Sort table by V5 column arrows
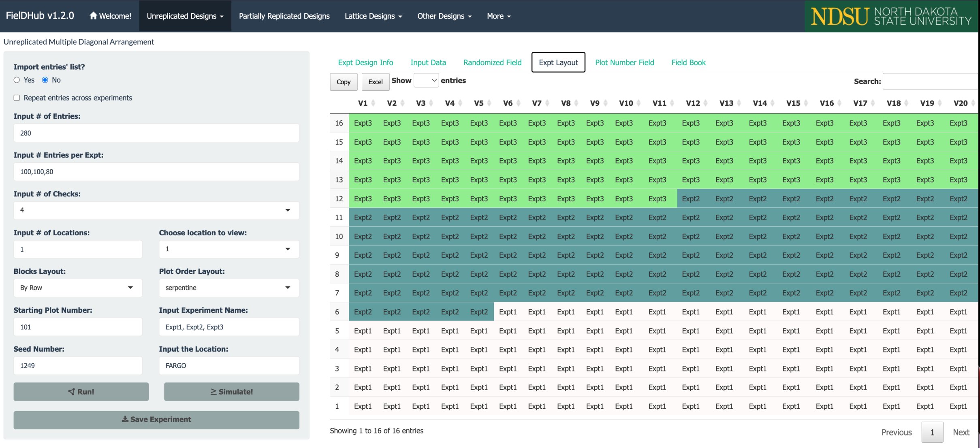The height and width of the screenshot is (448, 980). [x=489, y=103]
